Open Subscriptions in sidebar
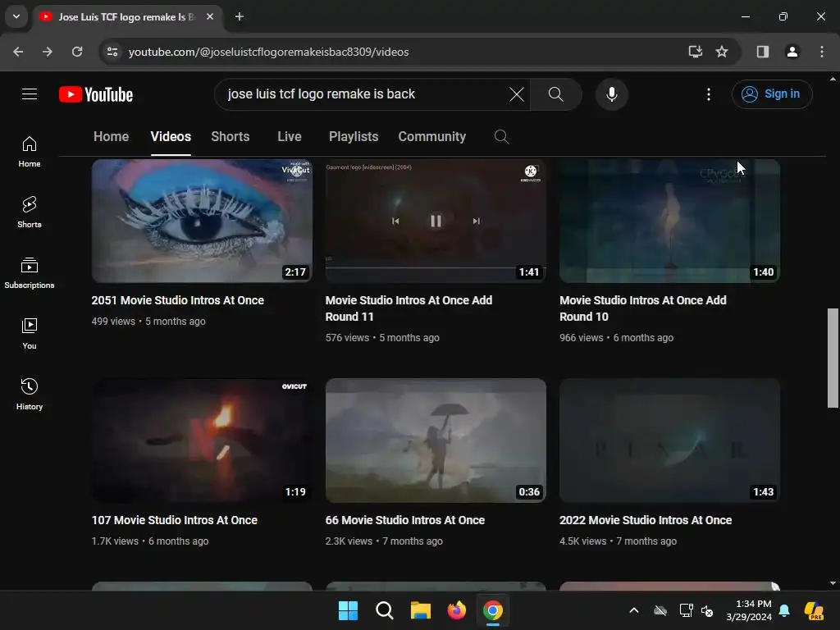 click(x=30, y=272)
